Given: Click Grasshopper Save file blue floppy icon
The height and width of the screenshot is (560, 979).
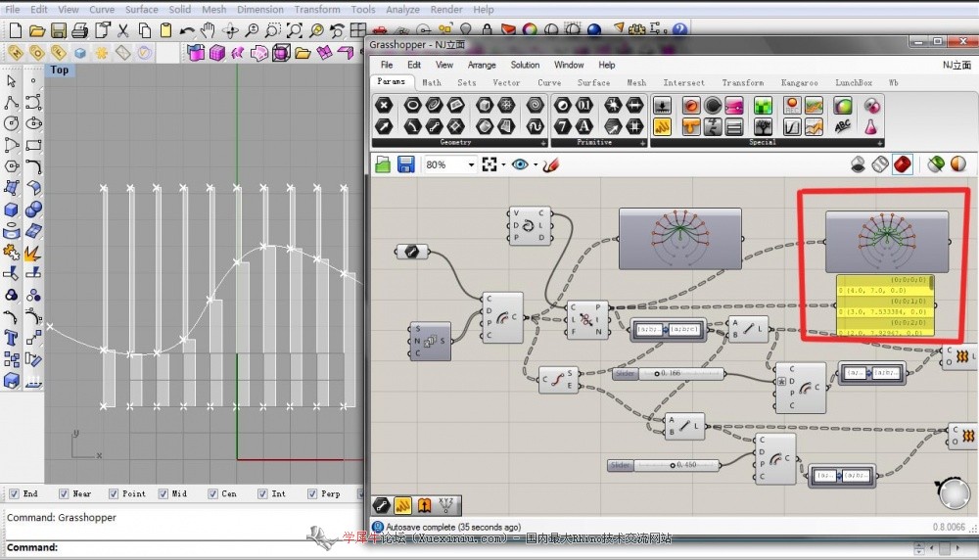Looking at the screenshot, I should 406,164.
